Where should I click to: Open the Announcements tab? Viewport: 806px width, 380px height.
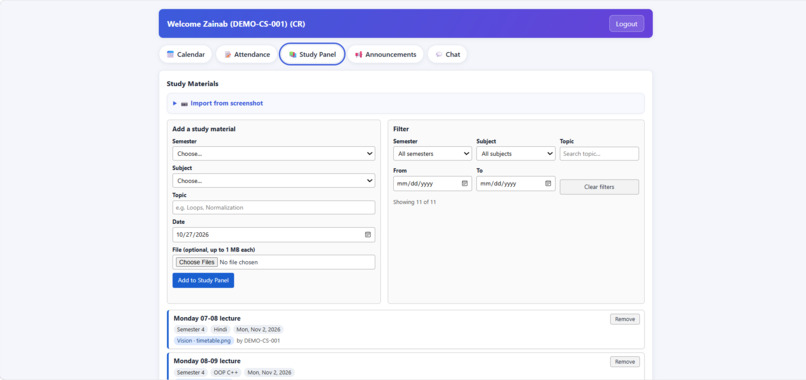386,55
